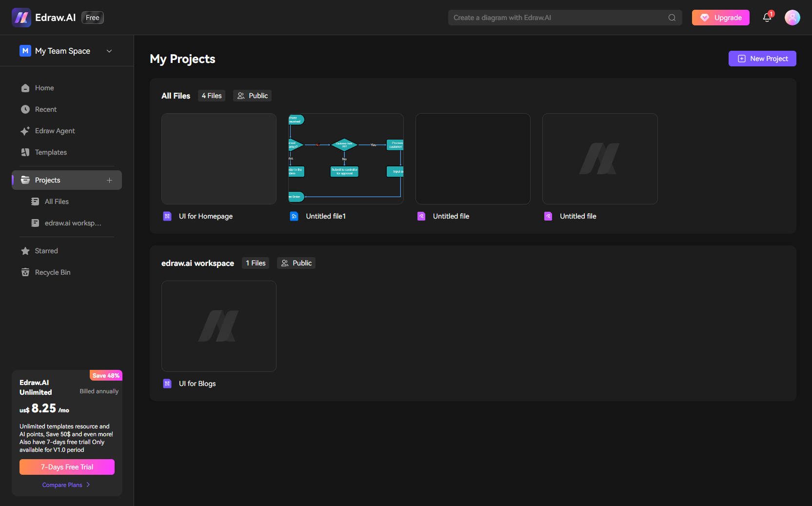Open the Recycle Bin
Screen dimensions: 812x506
coord(52,272)
